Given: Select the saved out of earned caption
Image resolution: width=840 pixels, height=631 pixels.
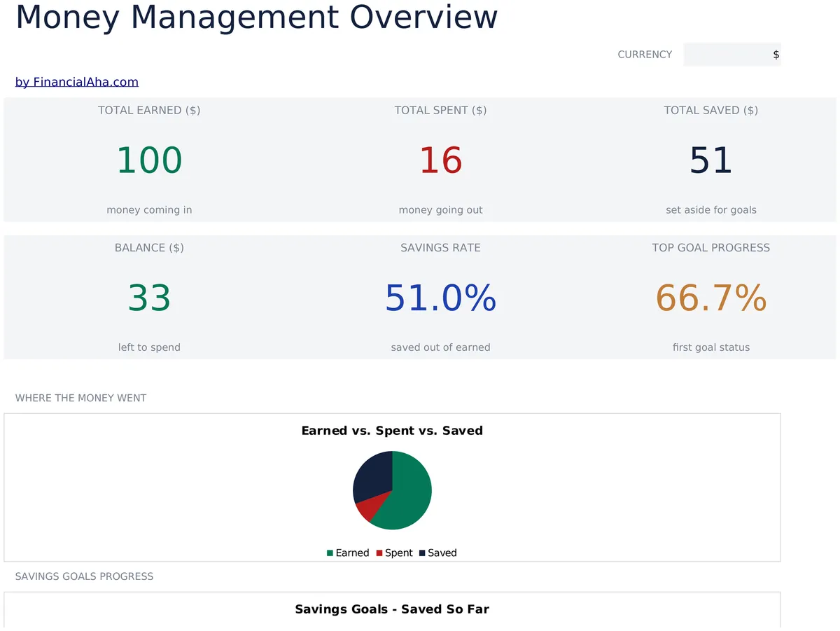Looking at the screenshot, I should pos(440,347).
